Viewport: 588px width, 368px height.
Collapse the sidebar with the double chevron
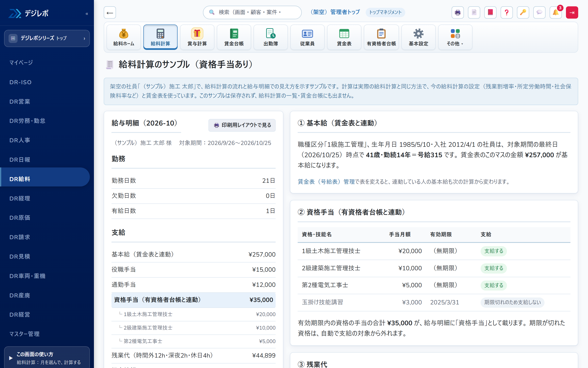click(x=87, y=14)
